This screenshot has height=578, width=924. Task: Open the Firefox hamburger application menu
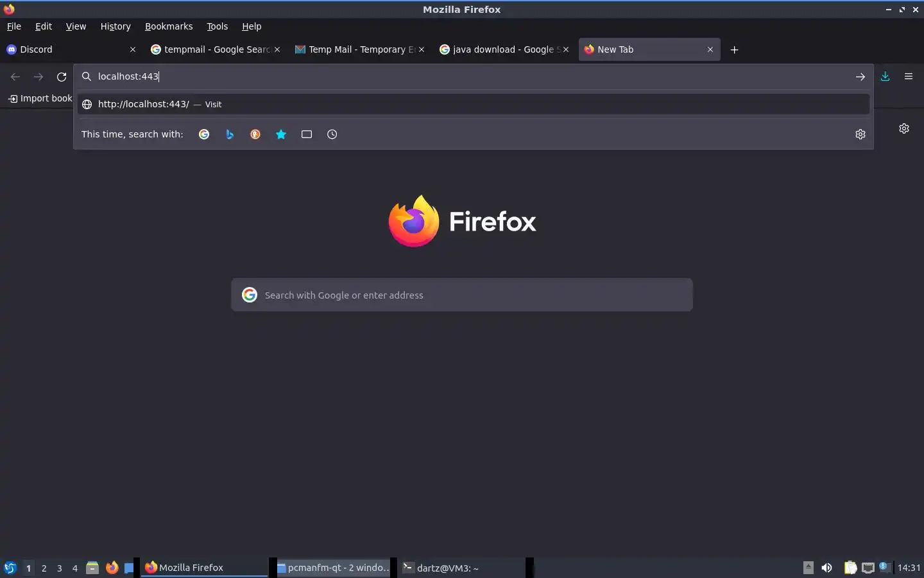tap(909, 76)
